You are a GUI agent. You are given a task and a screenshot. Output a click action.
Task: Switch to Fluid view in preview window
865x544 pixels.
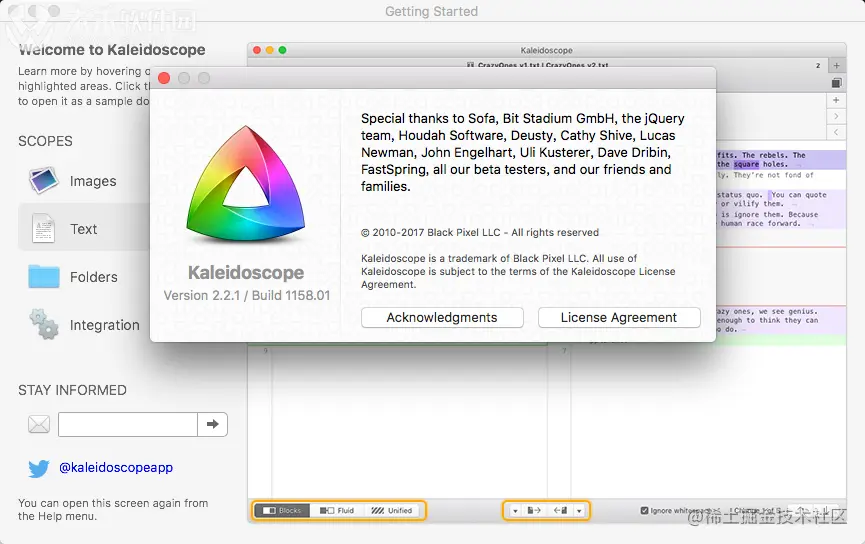tap(337, 510)
